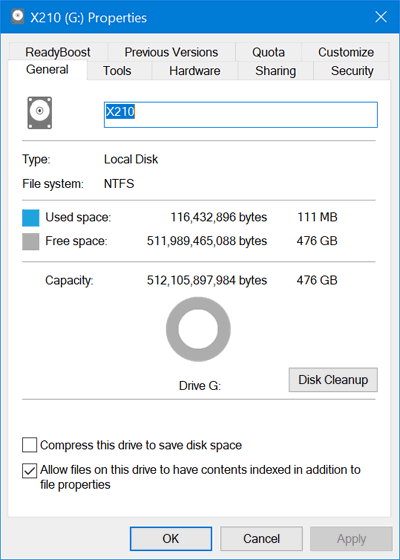Click the '116,432,896 bytes' used value
Viewport: 400px width, 560px height.
219,217
